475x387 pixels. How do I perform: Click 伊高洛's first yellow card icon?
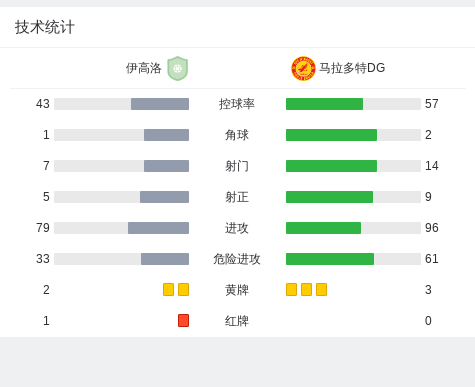click(x=168, y=289)
